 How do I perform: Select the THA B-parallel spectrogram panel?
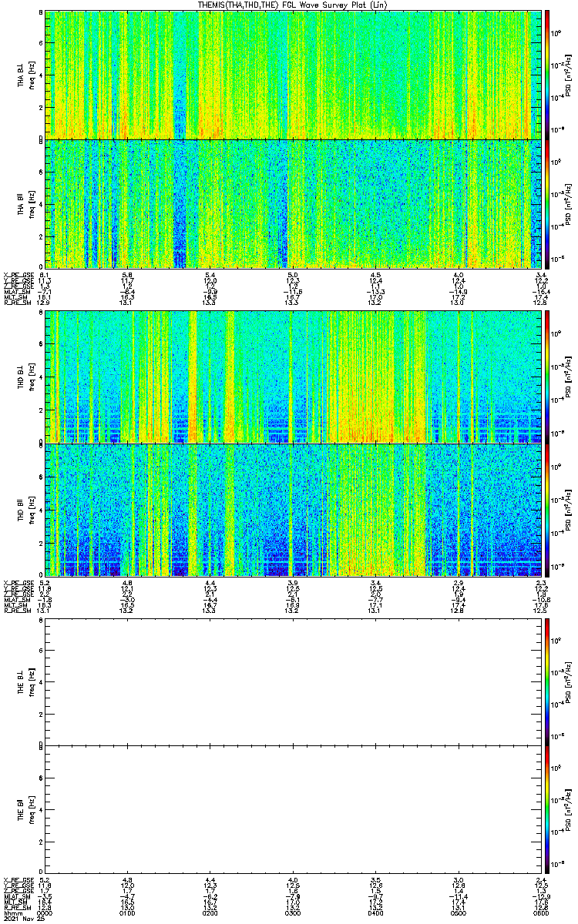tap(292, 203)
